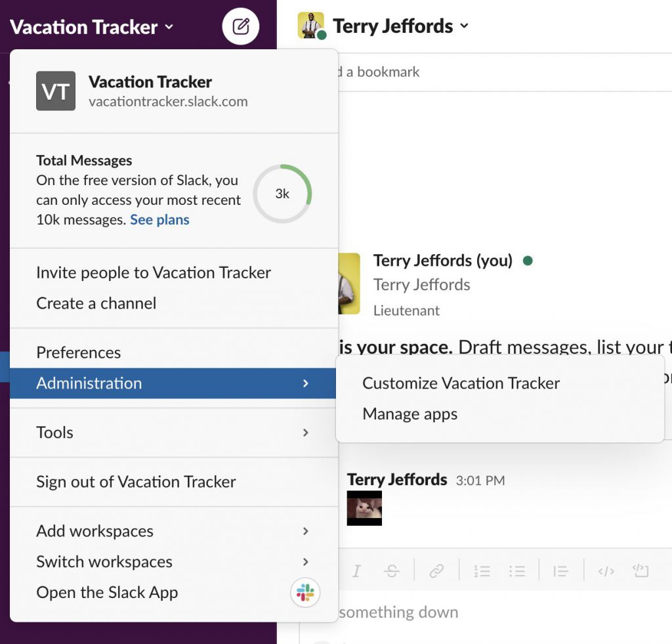The image size is (672, 644).
Task: Click the 3k message usage progress ring
Action: coord(282,193)
